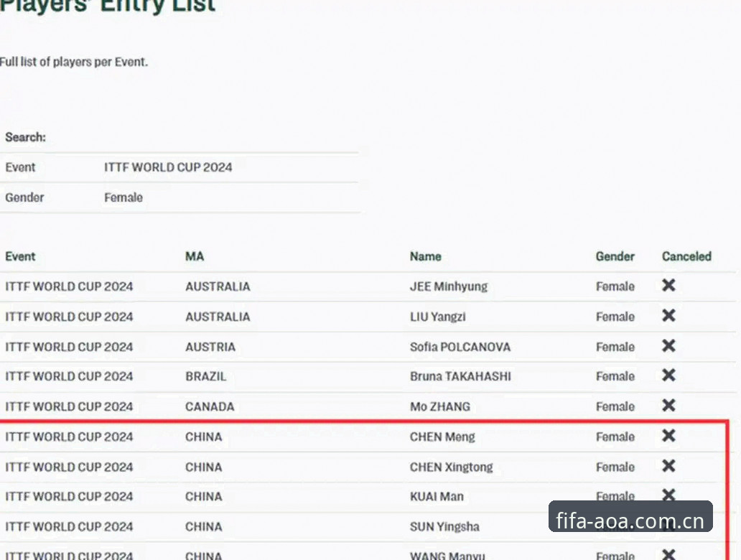
Task: Click the canceled X for CHEN Meng
Action: [668, 436]
